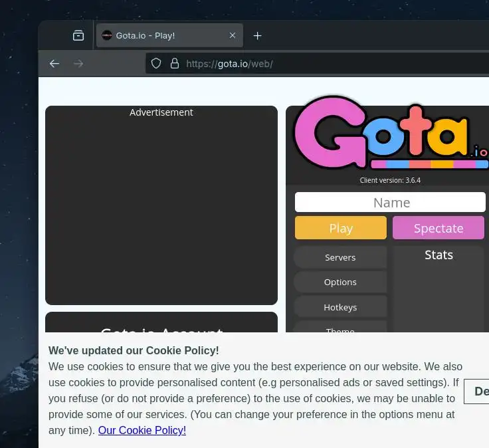Click the URL address bar gota.io/web/

tap(317, 64)
